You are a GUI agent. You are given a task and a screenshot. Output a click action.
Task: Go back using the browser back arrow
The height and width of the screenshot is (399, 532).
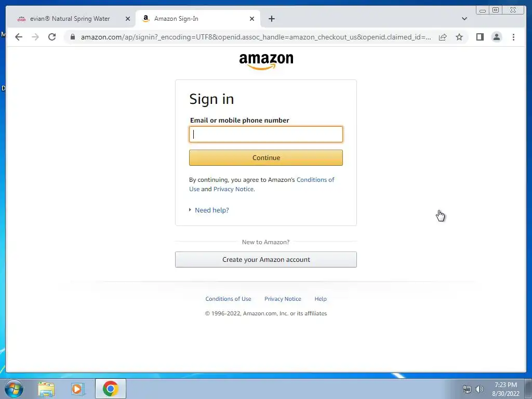point(19,37)
